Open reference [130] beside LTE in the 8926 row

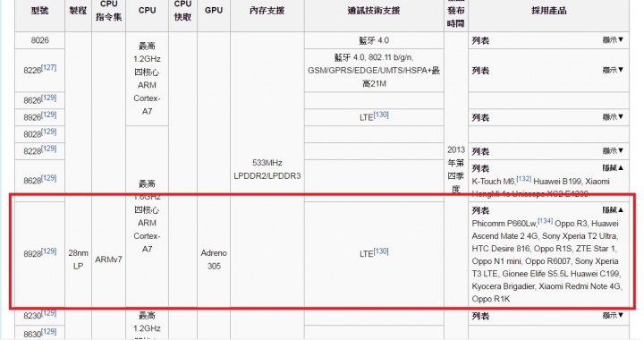tap(381, 115)
